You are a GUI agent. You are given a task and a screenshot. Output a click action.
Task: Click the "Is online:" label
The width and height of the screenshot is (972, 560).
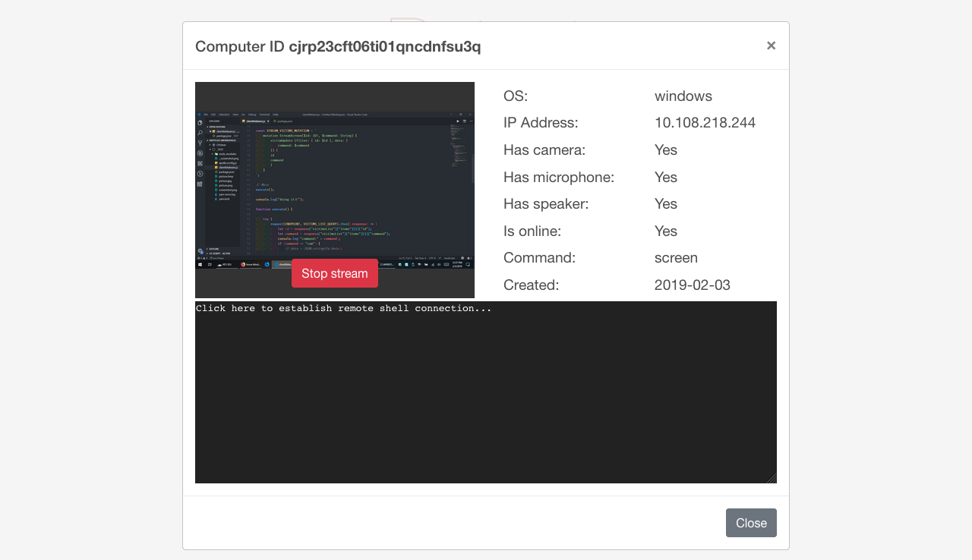(x=532, y=231)
